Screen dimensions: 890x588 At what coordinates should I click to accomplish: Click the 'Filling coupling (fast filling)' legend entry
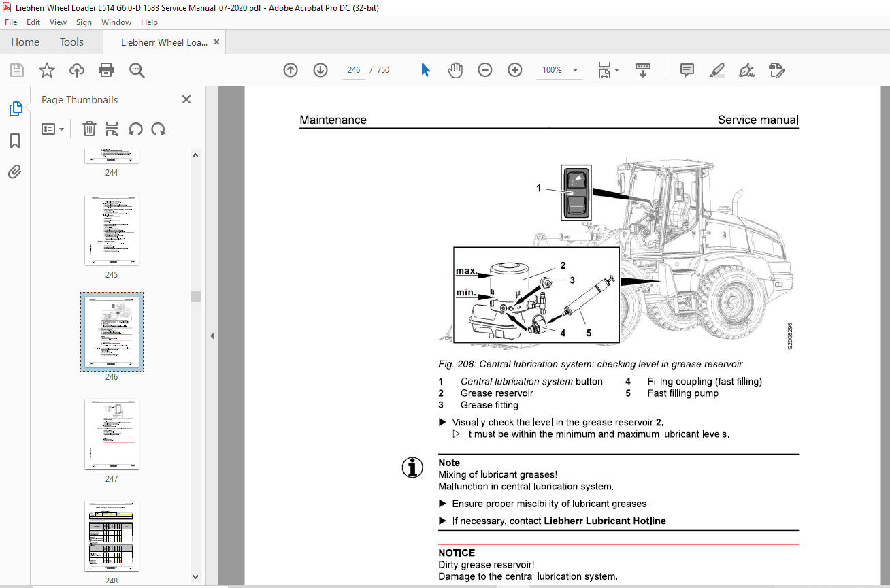[x=705, y=382]
